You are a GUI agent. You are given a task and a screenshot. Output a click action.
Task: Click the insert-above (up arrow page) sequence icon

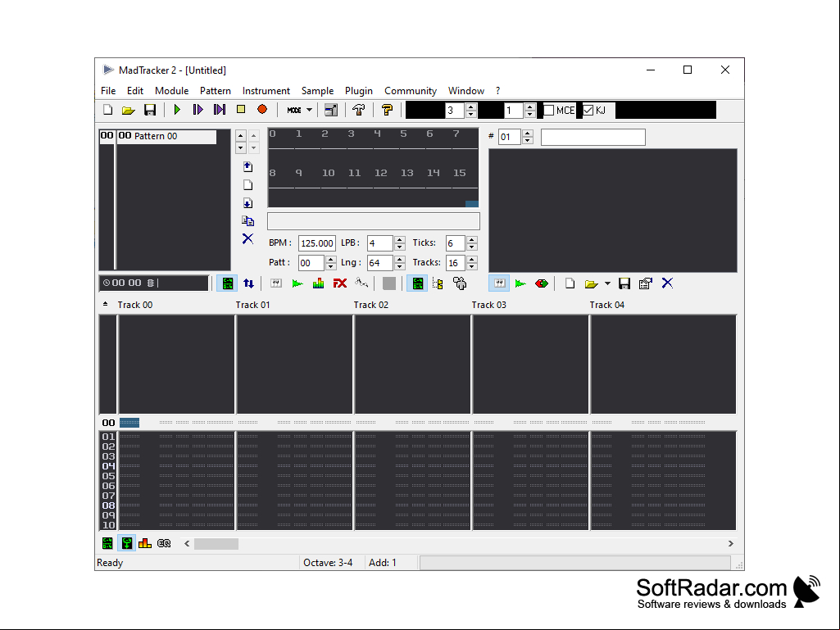point(247,166)
